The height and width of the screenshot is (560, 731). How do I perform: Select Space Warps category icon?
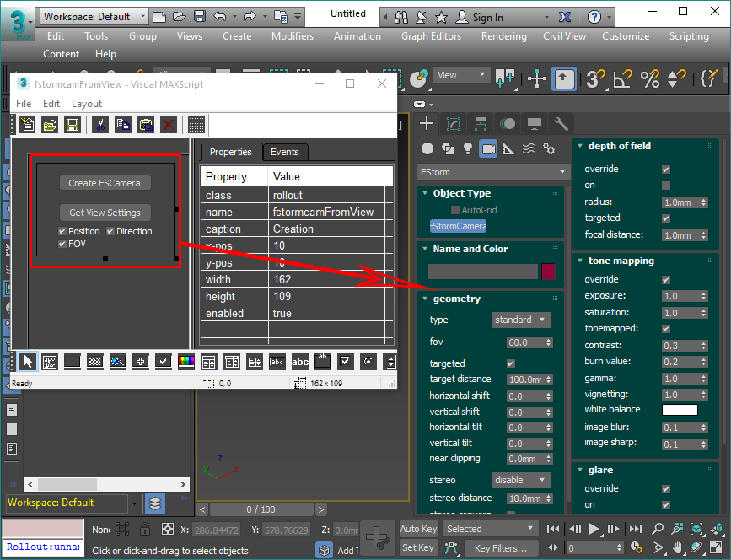[x=529, y=148]
